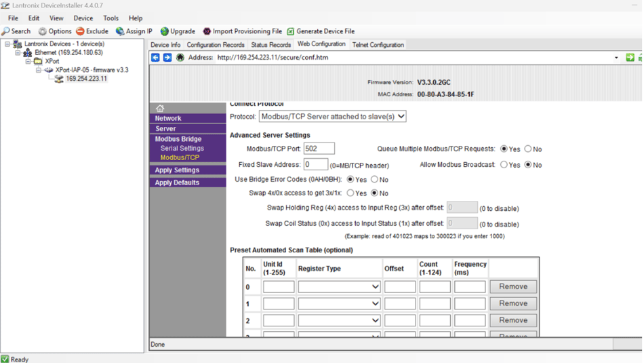Open Register Type dropdown in row 0
This screenshot has height=363, width=644.
(x=339, y=286)
